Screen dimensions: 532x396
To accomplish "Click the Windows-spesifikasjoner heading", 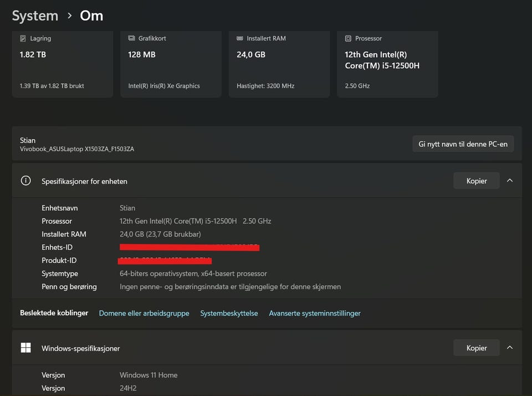I will 81,348.
